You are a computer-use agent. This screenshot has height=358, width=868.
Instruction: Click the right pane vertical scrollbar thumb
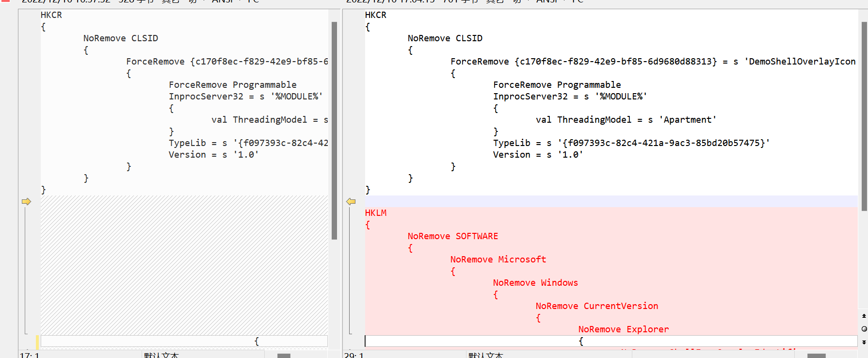point(864,116)
